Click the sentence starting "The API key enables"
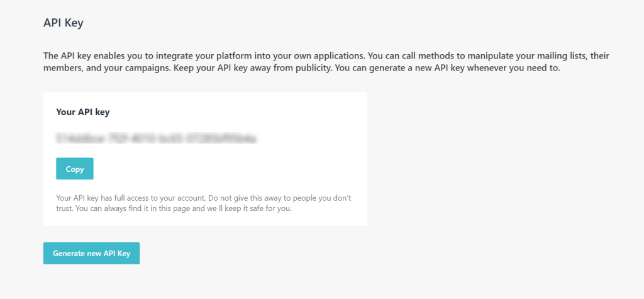Screen dimensions: 644x299 (x=189, y=56)
